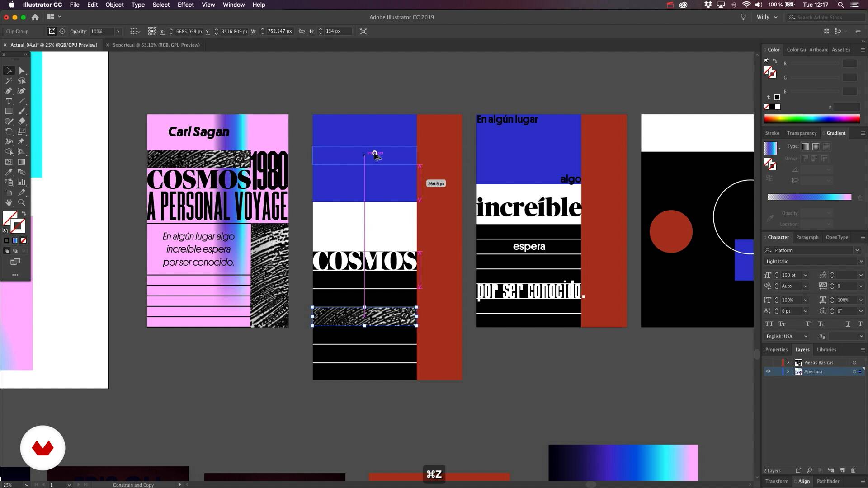The width and height of the screenshot is (868, 488).
Task: Open the Effect menu
Action: 185,5
